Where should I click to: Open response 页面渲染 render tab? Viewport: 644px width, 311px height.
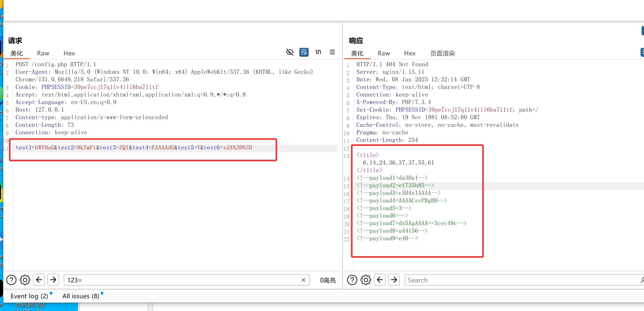(x=442, y=53)
